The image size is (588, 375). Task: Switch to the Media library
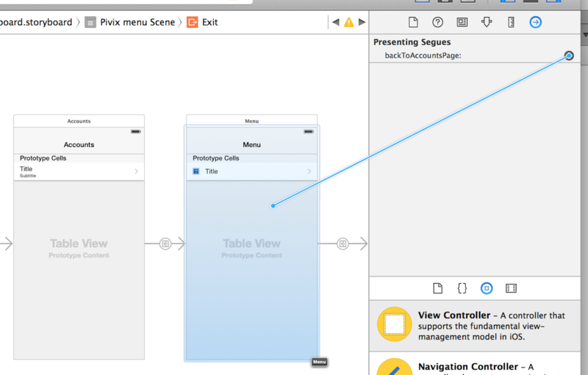coord(511,288)
